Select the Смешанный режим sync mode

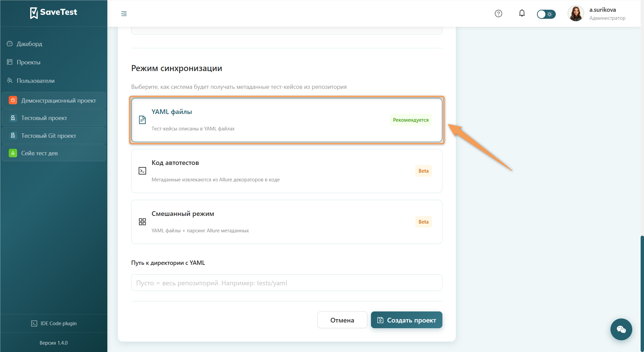pos(287,222)
